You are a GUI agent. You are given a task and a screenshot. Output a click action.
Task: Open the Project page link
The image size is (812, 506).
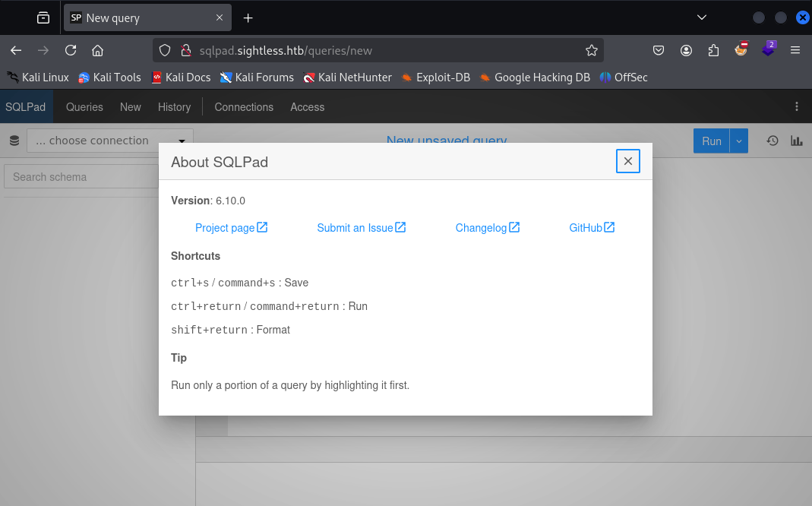point(231,228)
